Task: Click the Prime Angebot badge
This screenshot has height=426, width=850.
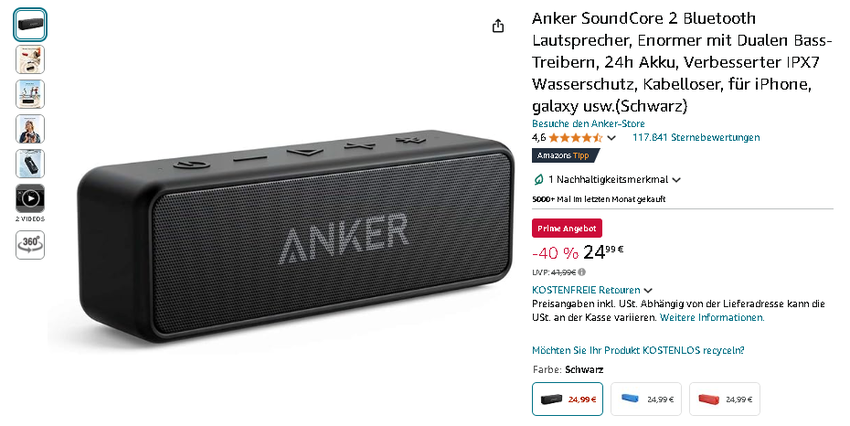Action: click(567, 229)
